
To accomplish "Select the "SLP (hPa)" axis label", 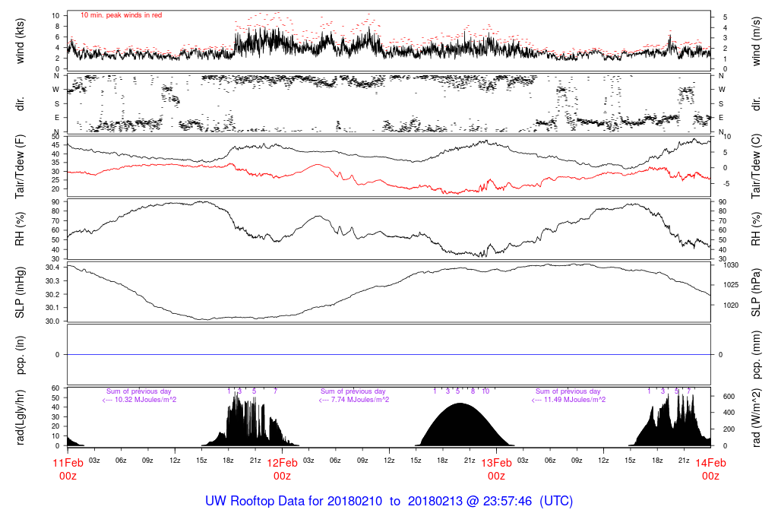I will tap(756, 293).
